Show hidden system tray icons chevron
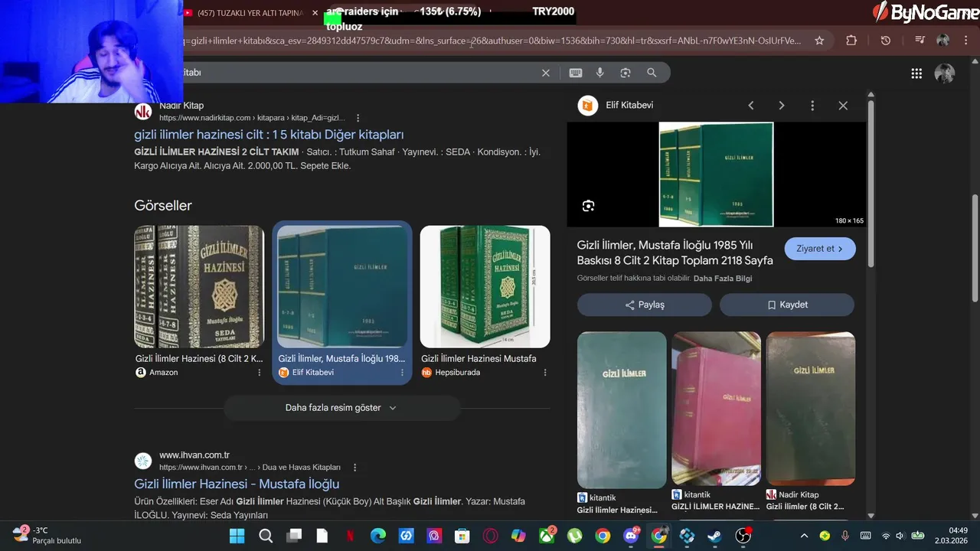Viewport: 980px width, 551px height. 804,536
